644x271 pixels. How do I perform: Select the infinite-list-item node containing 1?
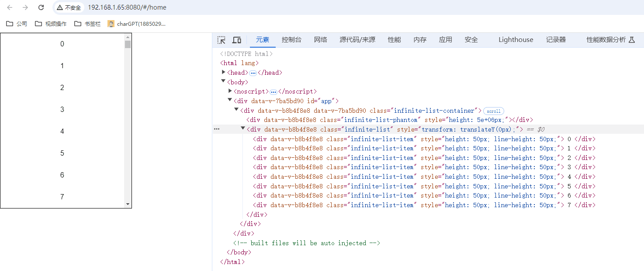[424, 148]
